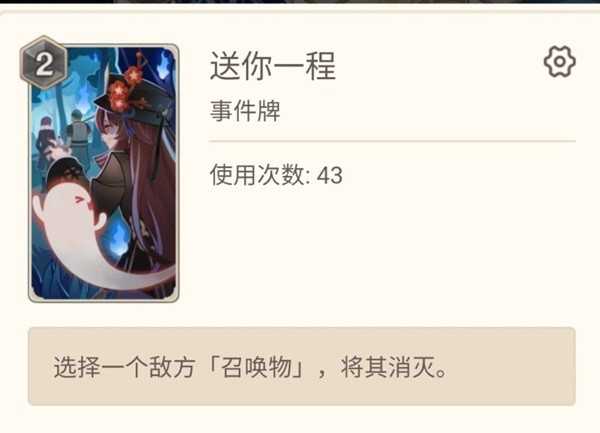Click the hexagon cost badge showing 2
This screenshot has width=600, height=433.
coord(44,63)
